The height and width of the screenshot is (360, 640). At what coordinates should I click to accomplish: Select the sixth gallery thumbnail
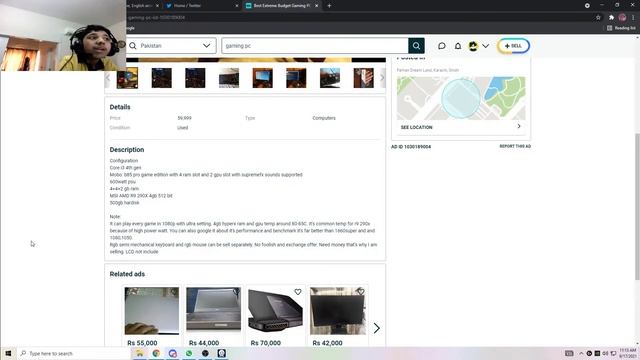coord(296,78)
